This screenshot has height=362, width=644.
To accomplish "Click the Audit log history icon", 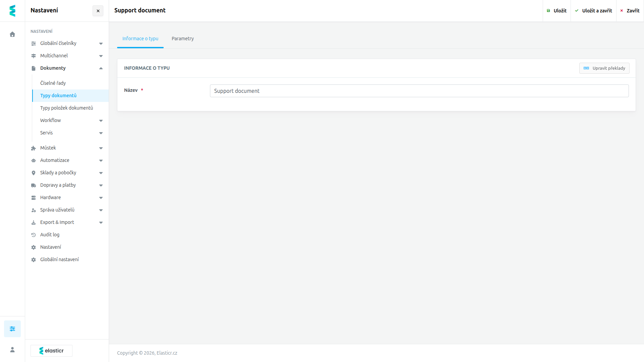I will click(x=34, y=235).
